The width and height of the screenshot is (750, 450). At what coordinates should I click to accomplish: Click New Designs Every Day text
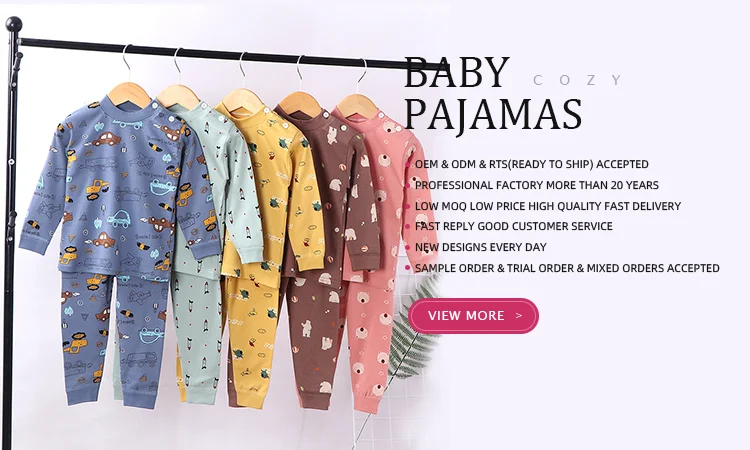coord(481,247)
